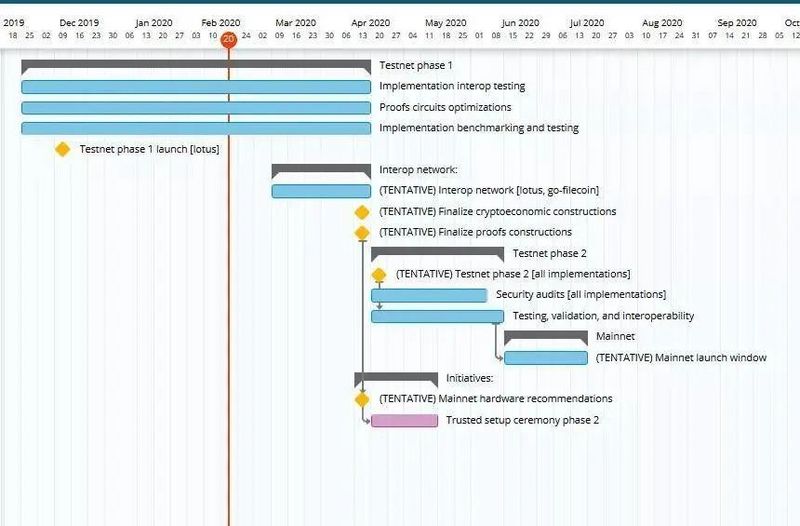The height and width of the screenshot is (526, 800).
Task: Select the Proofs circuits optimizations task bar
Action: click(x=196, y=108)
